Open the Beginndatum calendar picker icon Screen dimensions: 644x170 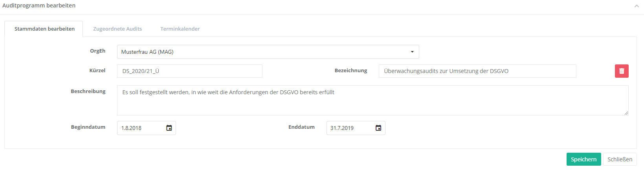[169, 128]
